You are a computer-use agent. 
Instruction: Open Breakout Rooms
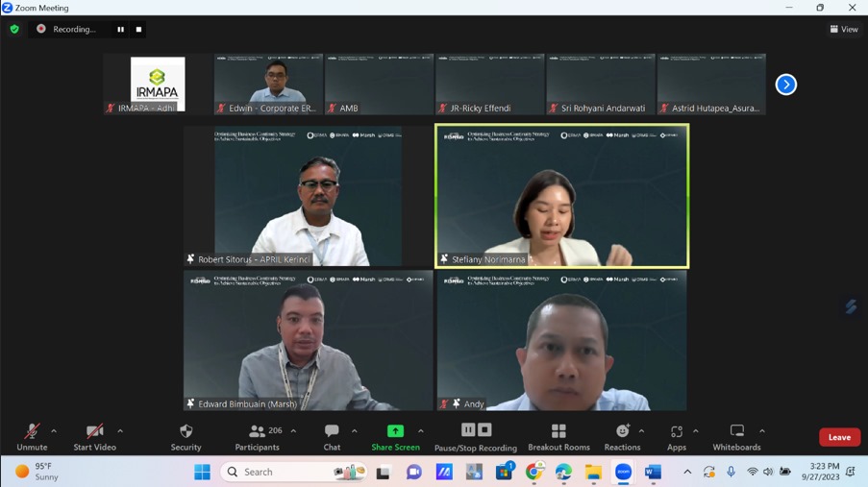[x=558, y=437]
